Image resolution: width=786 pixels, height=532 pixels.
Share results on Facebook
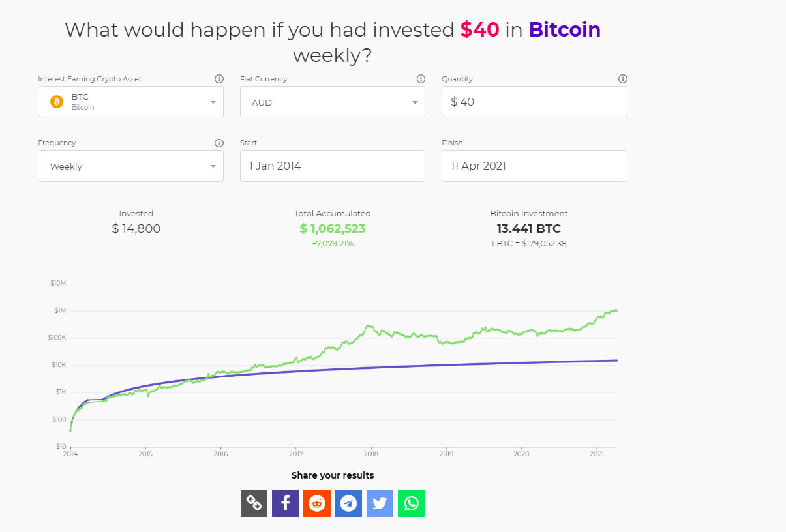pyautogui.click(x=285, y=503)
